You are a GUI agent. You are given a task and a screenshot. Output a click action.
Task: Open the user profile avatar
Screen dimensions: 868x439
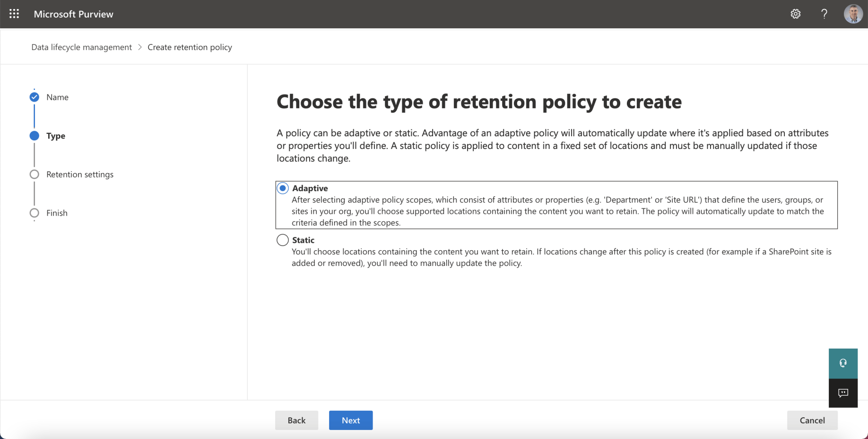click(x=853, y=14)
